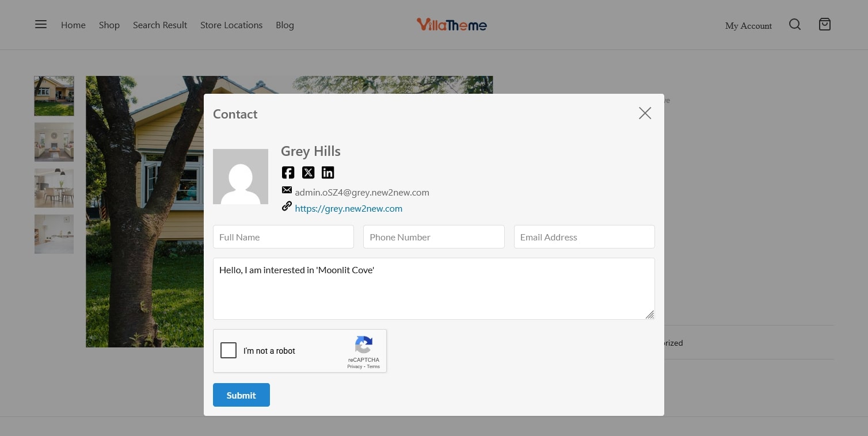Screen dimensions: 868x436
Task: Click the My Account link
Action: 748,26
